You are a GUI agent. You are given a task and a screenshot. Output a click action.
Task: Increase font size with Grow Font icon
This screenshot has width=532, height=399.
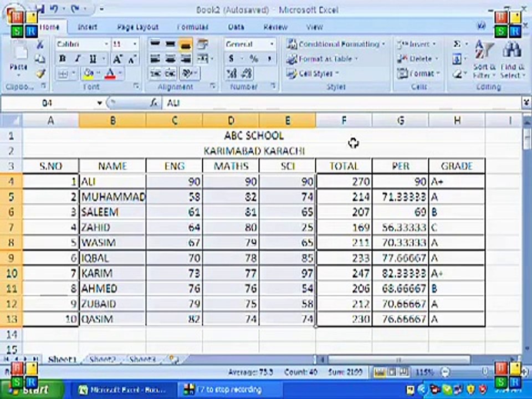tap(117, 59)
